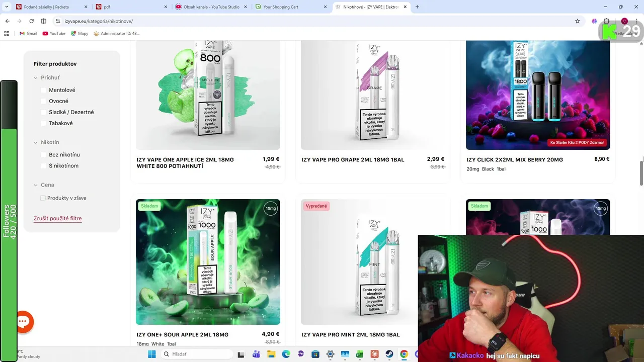This screenshot has height=362, width=644.
Task: Check the Ovocné flavor filter
Action: click(x=43, y=101)
